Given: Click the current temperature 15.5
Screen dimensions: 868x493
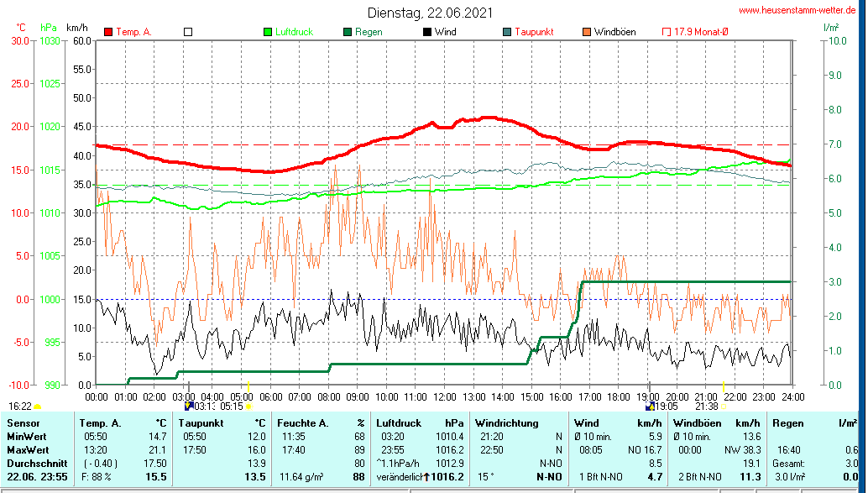Looking at the screenshot, I should (156, 477).
